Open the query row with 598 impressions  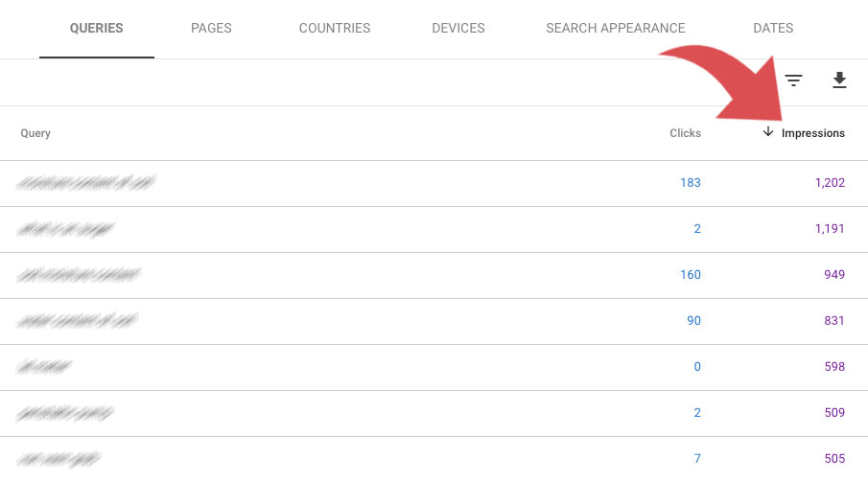[x=434, y=367]
